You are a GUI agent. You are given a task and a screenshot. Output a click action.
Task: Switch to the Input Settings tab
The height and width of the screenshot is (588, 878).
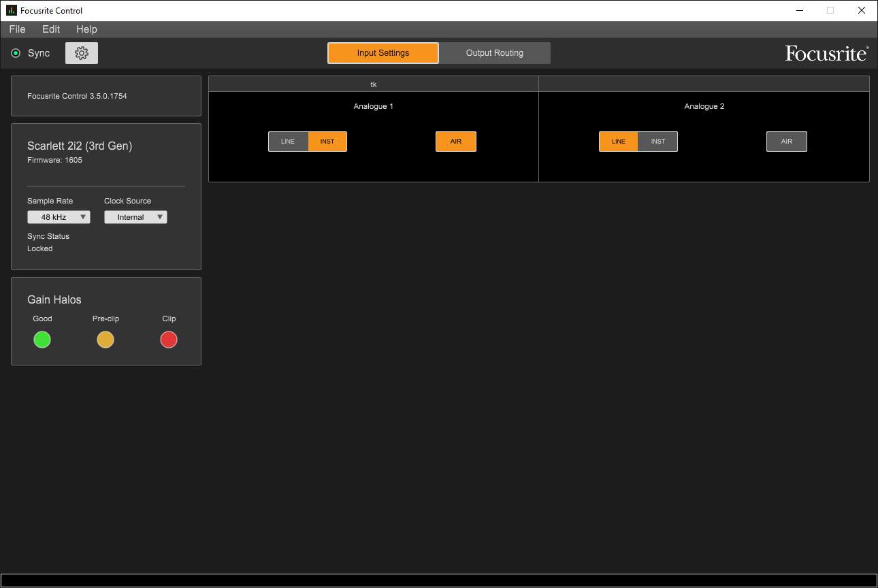tap(383, 53)
